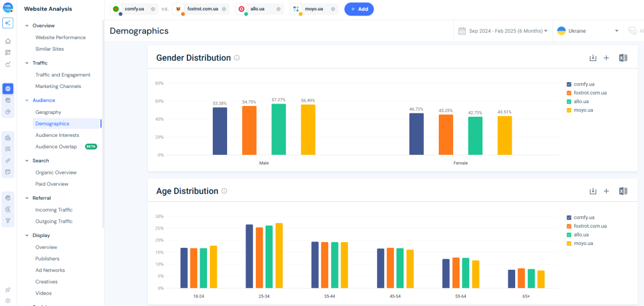Screen dimensions: 644x306
Task: Export Gender Distribution to Excel
Action: coord(623,58)
